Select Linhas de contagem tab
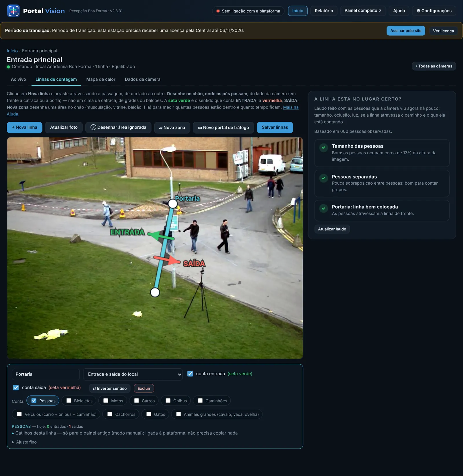This screenshot has width=463, height=476. coord(56,79)
